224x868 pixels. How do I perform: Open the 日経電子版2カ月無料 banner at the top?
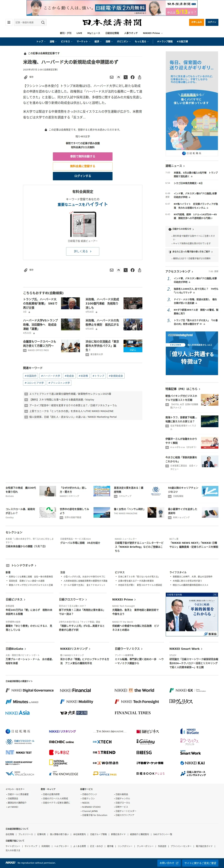coord(112,8)
